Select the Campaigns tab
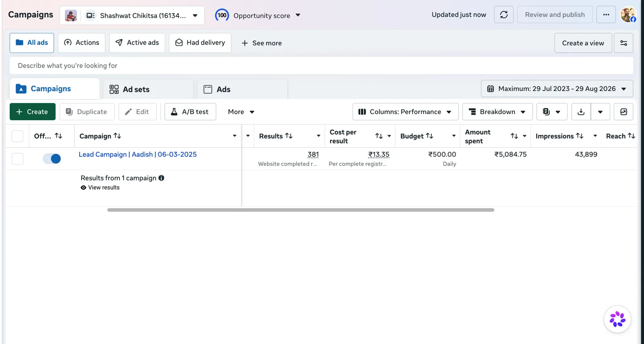 55,89
